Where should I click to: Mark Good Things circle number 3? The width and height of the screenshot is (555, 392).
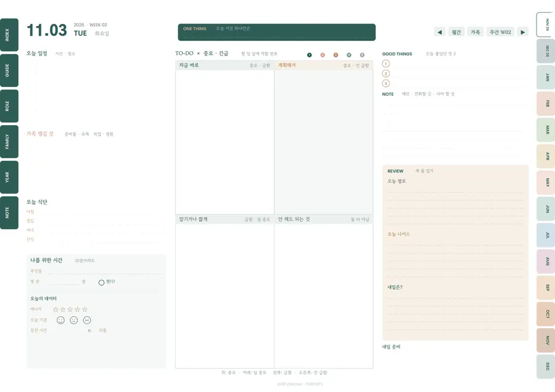point(386,83)
